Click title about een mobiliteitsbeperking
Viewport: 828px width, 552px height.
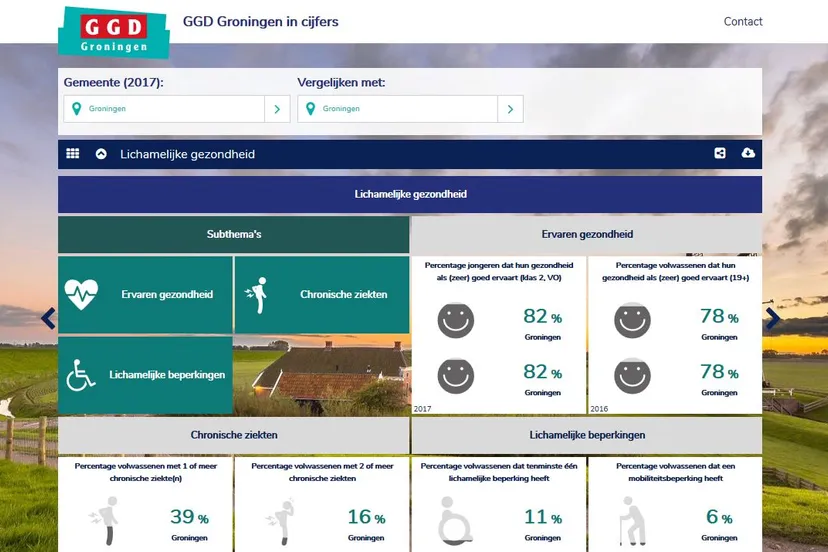click(x=675, y=472)
